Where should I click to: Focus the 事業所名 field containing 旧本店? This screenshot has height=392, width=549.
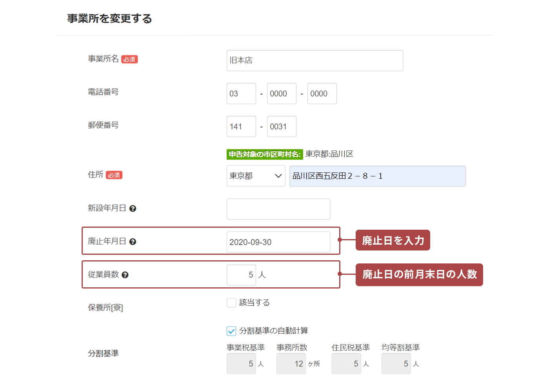(314, 60)
